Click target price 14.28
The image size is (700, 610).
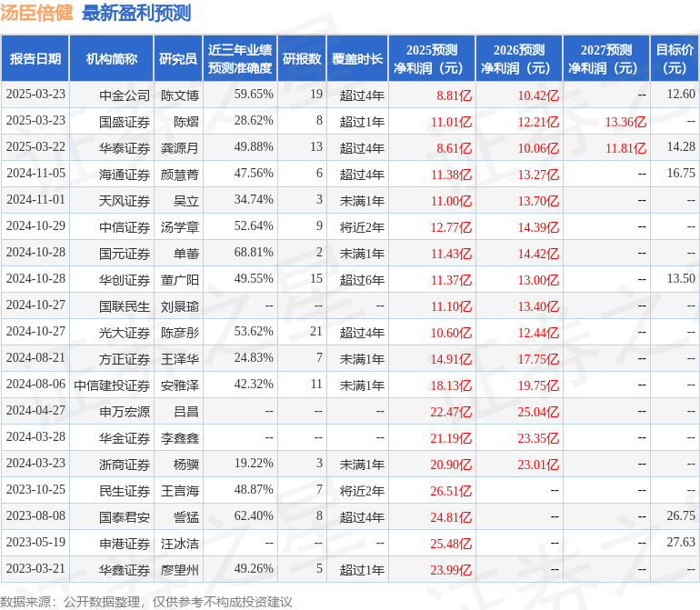[681, 146]
